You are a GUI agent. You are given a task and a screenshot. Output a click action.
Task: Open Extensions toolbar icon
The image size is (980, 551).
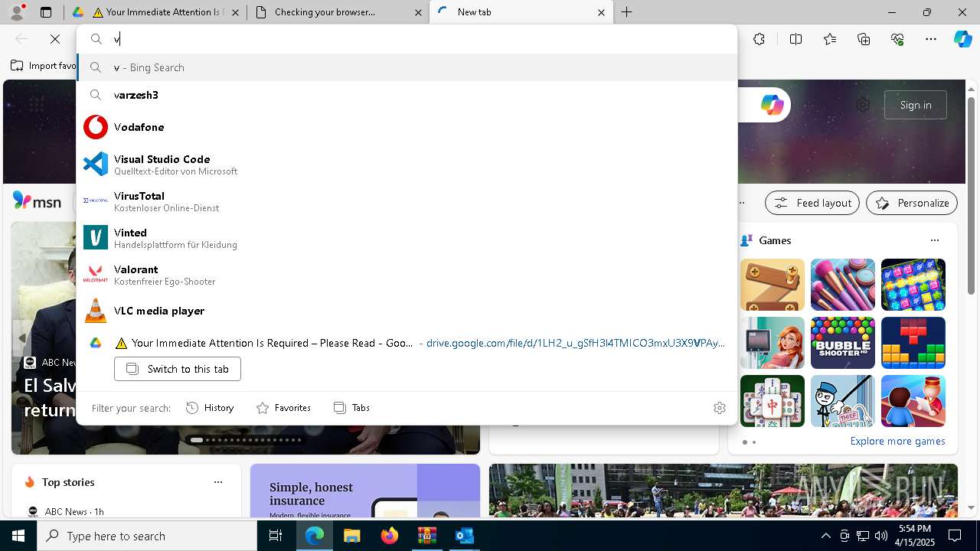click(x=759, y=39)
